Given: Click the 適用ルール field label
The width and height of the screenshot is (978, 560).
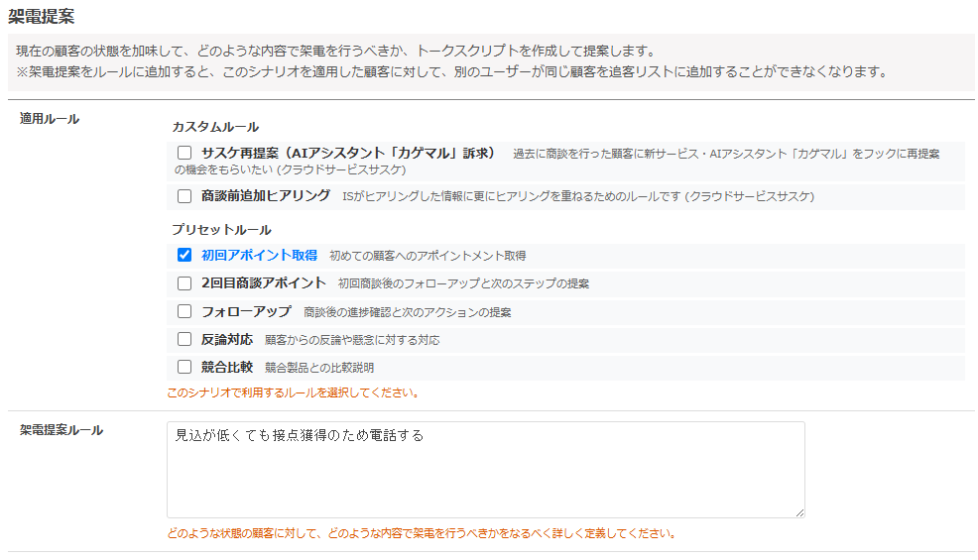Looking at the screenshot, I should click(50, 119).
